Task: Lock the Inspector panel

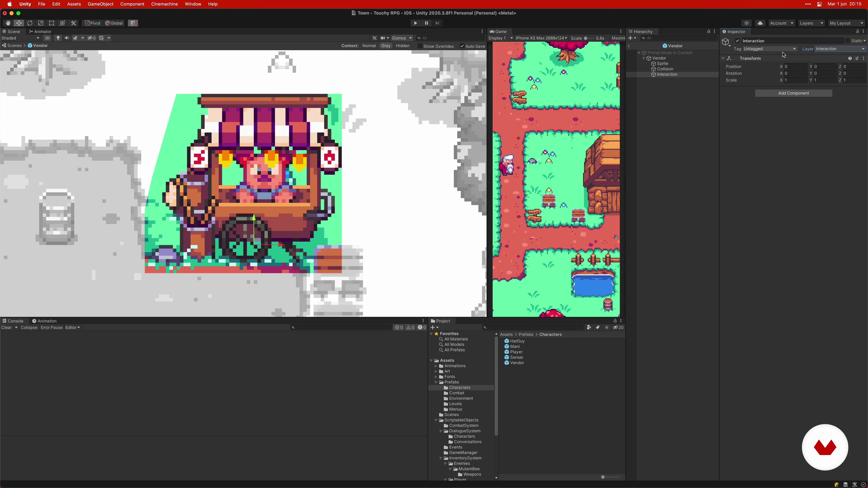Action: click(x=857, y=31)
